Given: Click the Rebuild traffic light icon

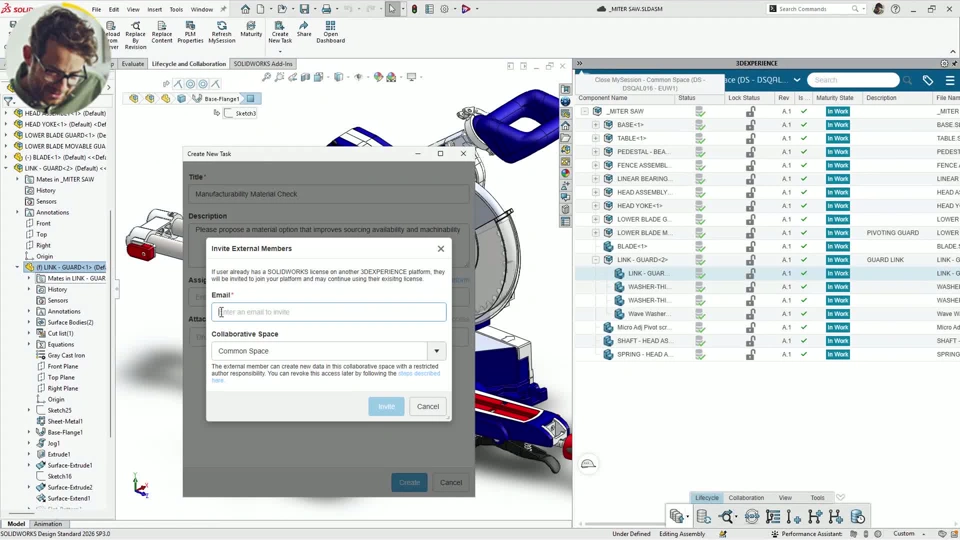Looking at the screenshot, I should [414, 9].
